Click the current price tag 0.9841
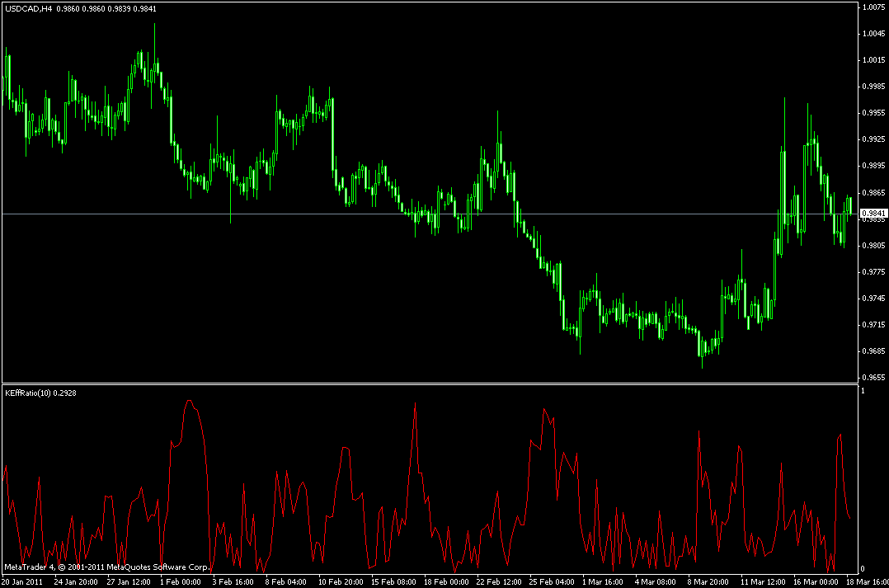The height and width of the screenshot is (588, 889). click(x=873, y=214)
